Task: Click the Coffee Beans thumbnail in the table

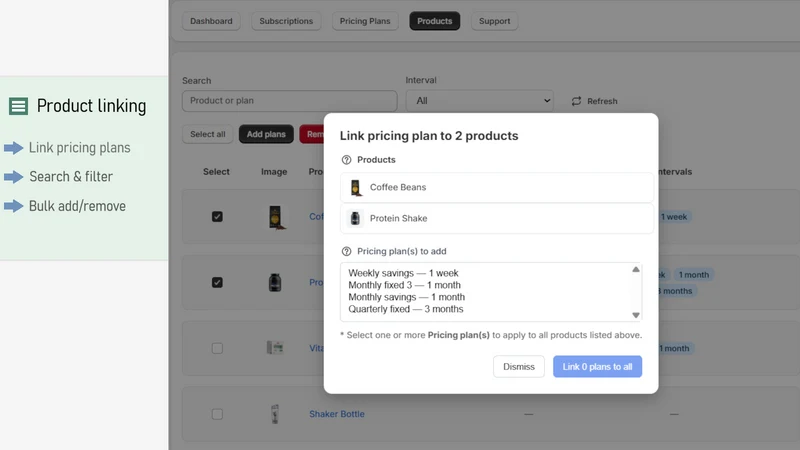Action: coord(276,217)
